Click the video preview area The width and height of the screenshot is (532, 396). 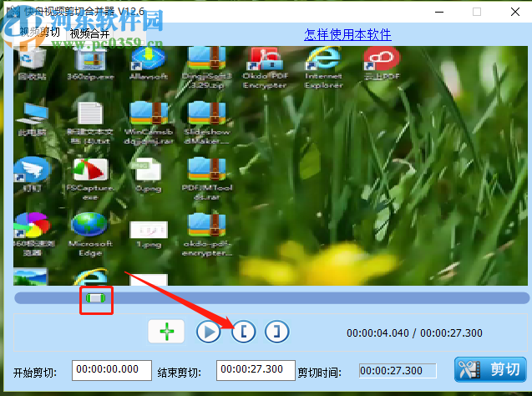271,165
